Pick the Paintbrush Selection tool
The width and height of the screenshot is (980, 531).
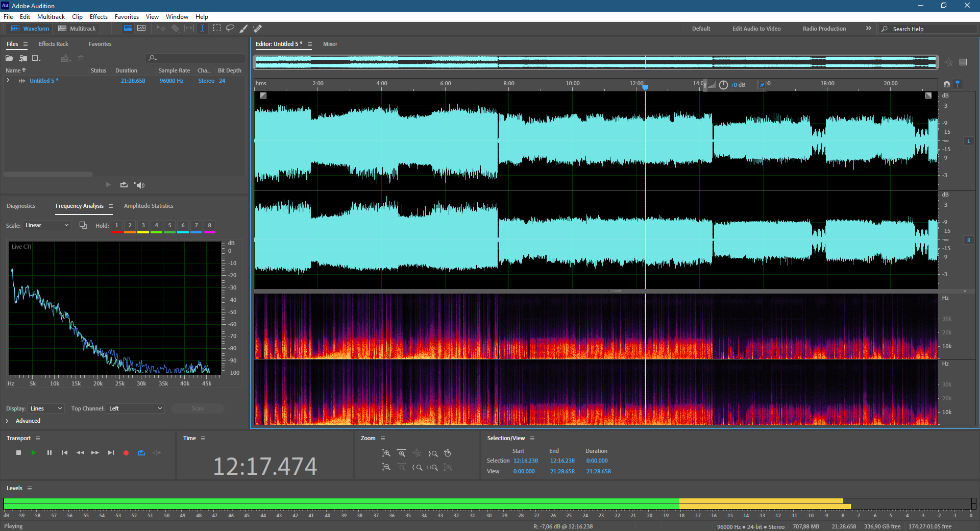click(244, 28)
